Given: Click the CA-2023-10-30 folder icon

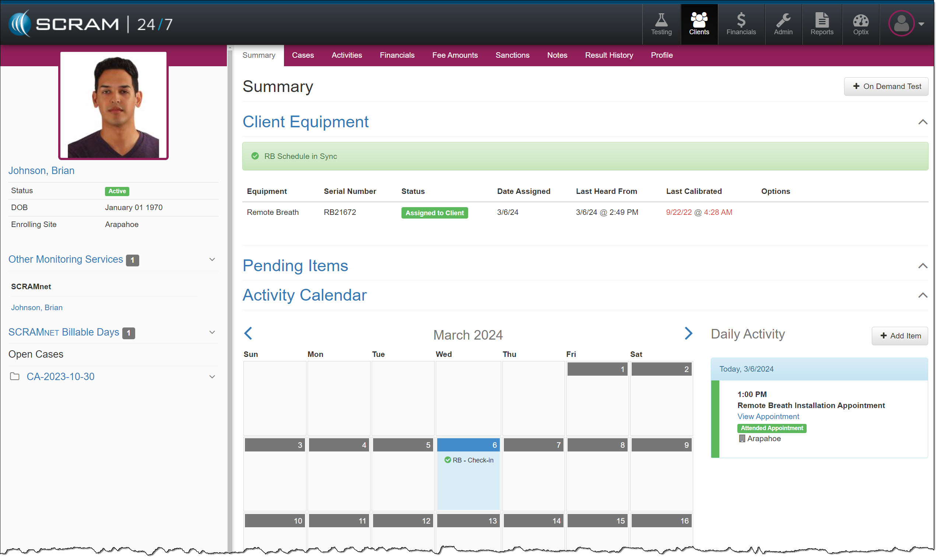Looking at the screenshot, I should pyautogui.click(x=15, y=376).
